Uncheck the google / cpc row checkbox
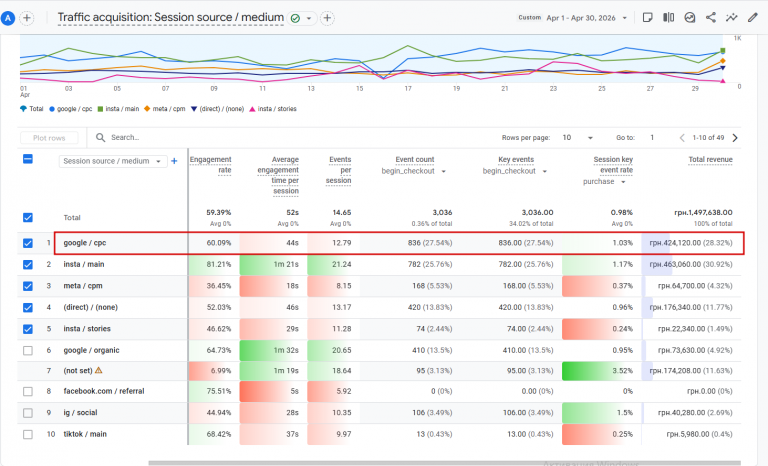The height and width of the screenshot is (466, 768). tap(28, 243)
